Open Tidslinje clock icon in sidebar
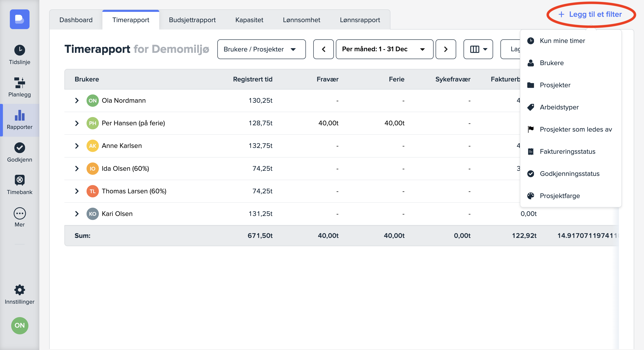 [x=19, y=50]
